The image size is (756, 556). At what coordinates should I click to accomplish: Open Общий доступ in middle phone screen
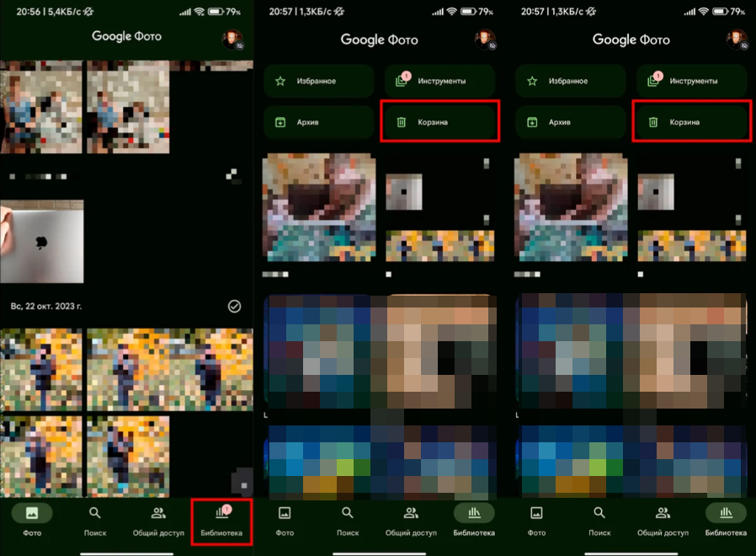411,521
